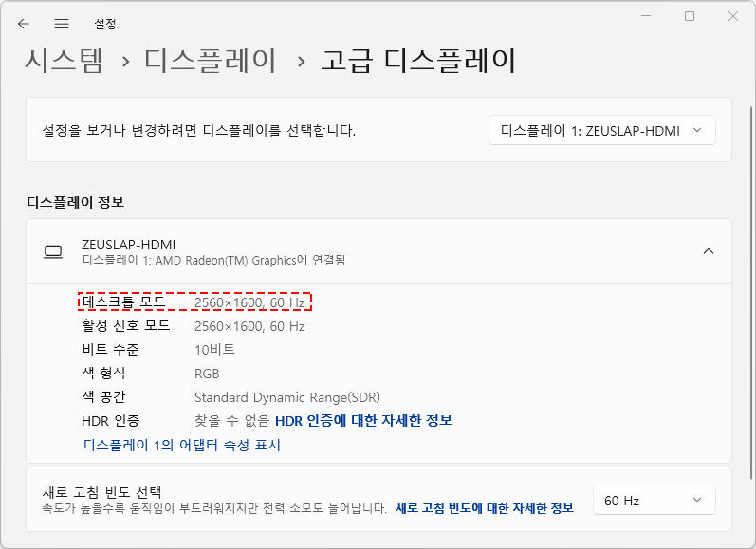Click the 데스크톱 모드 label
The width and height of the screenshot is (756, 549).
pyautogui.click(x=124, y=302)
